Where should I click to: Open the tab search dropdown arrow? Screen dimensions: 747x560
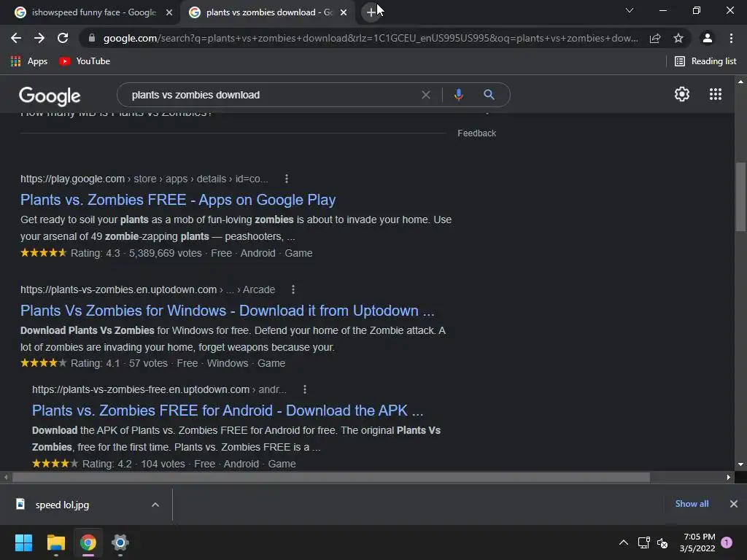630,10
